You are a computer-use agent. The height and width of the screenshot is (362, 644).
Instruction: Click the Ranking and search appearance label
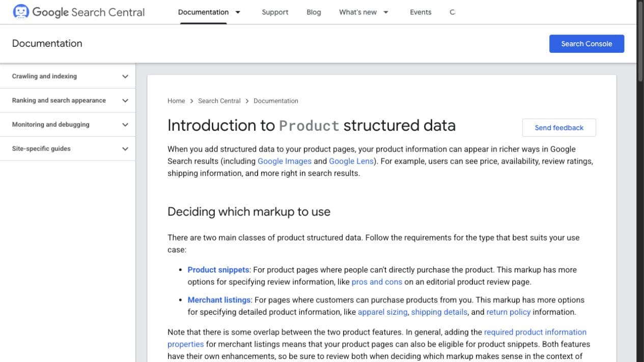59,101
